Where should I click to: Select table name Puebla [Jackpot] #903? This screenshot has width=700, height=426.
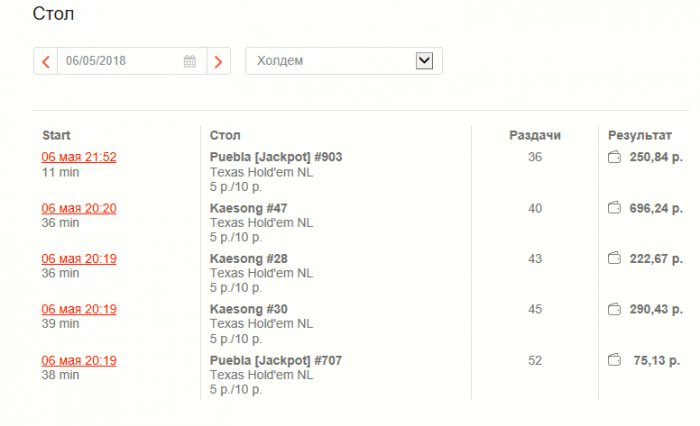click(276, 157)
